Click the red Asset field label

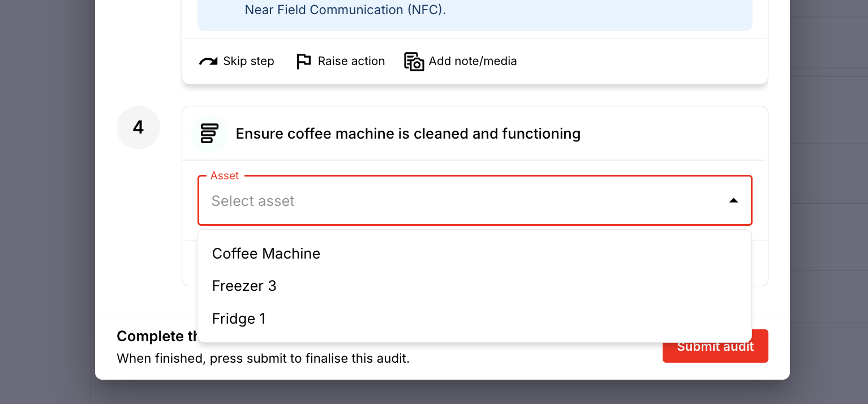pos(225,176)
